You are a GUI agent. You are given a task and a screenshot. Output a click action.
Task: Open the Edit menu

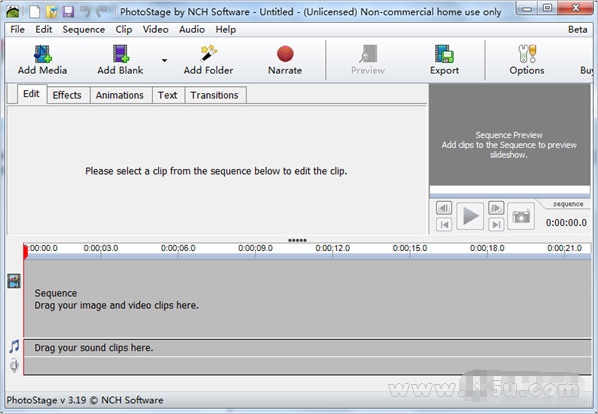tap(43, 29)
